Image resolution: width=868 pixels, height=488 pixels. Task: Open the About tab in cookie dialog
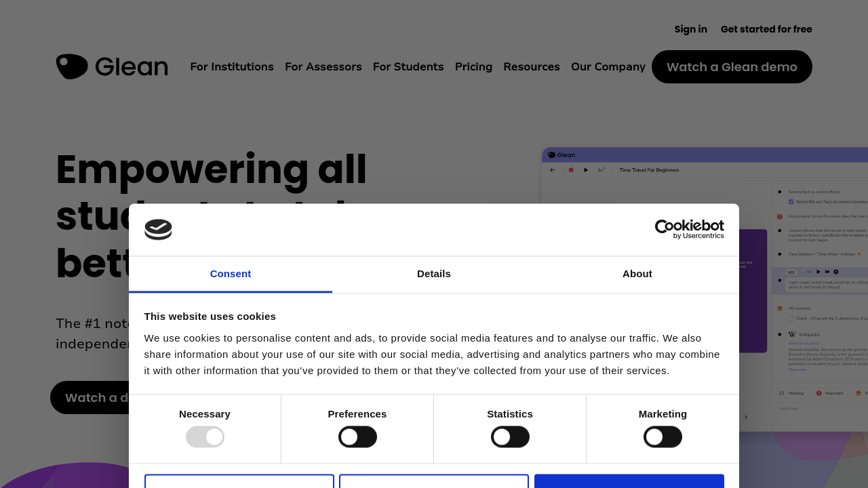pos(637,274)
